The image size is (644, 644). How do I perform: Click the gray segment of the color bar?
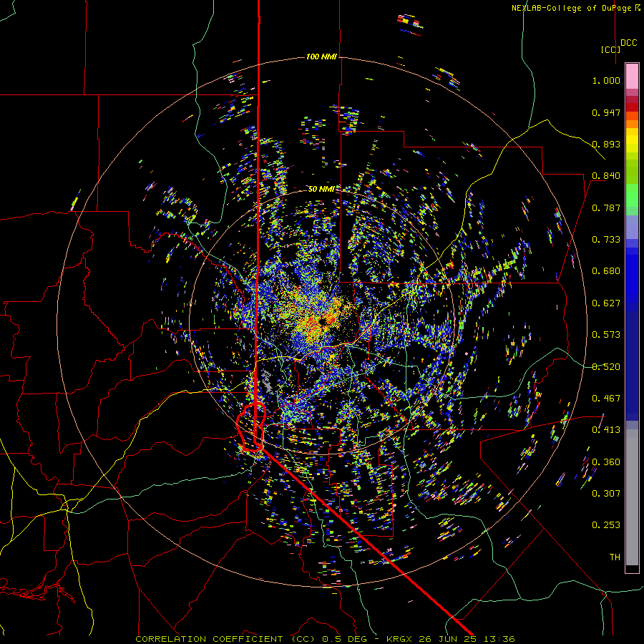click(632, 497)
